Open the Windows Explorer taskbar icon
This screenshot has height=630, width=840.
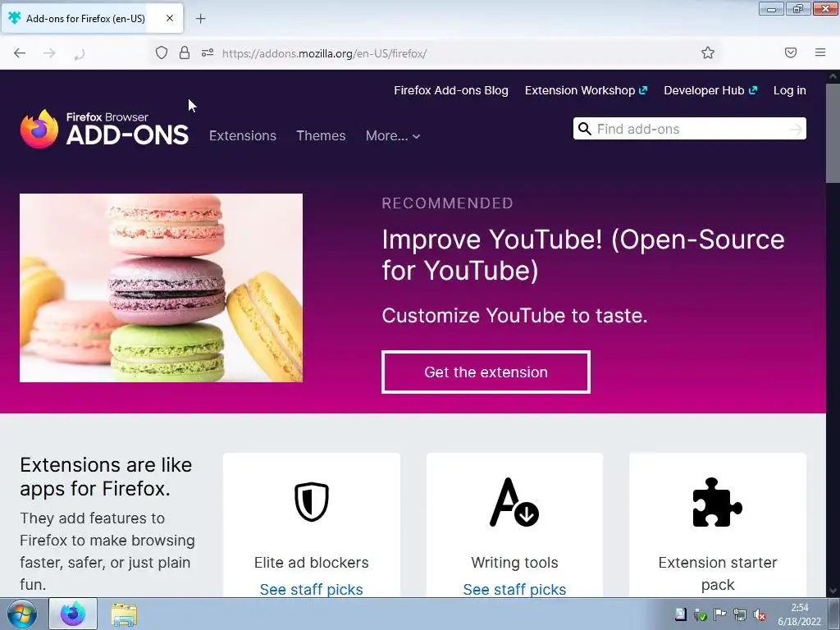tap(125, 614)
